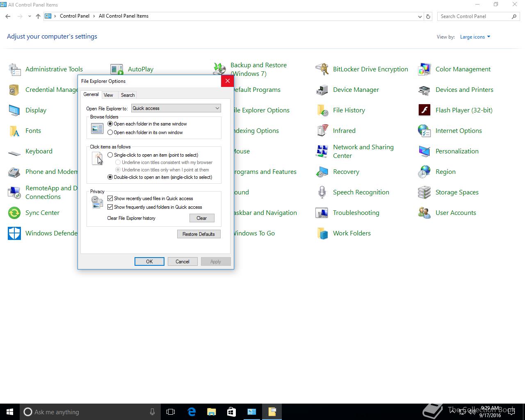This screenshot has width=525, height=420.
Task: Go up one level arrow
Action: (38, 16)
